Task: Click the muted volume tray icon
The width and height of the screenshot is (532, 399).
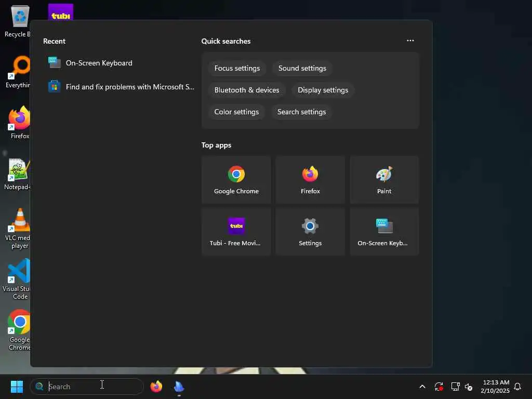Action: pyautogui.click(x=469, y=387)
